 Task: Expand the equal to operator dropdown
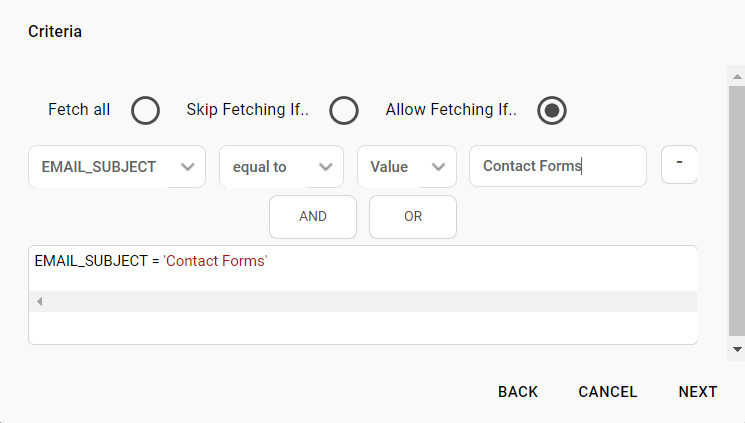(281, 166)
